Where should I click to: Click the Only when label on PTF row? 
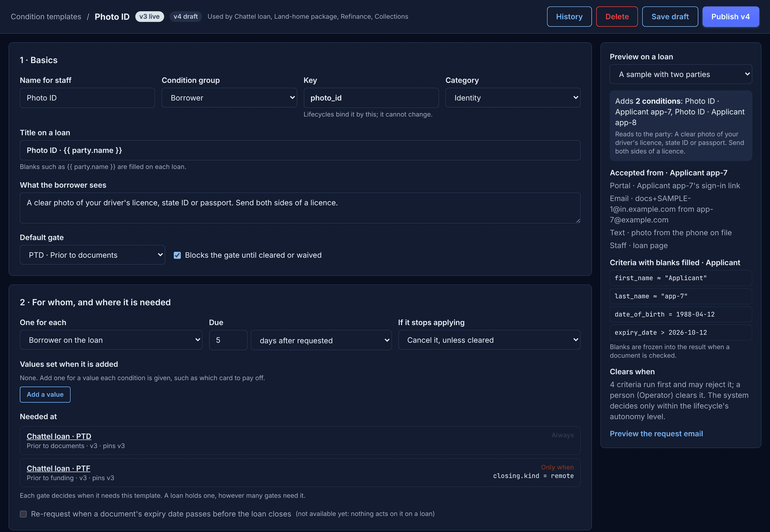pos(557,467)
